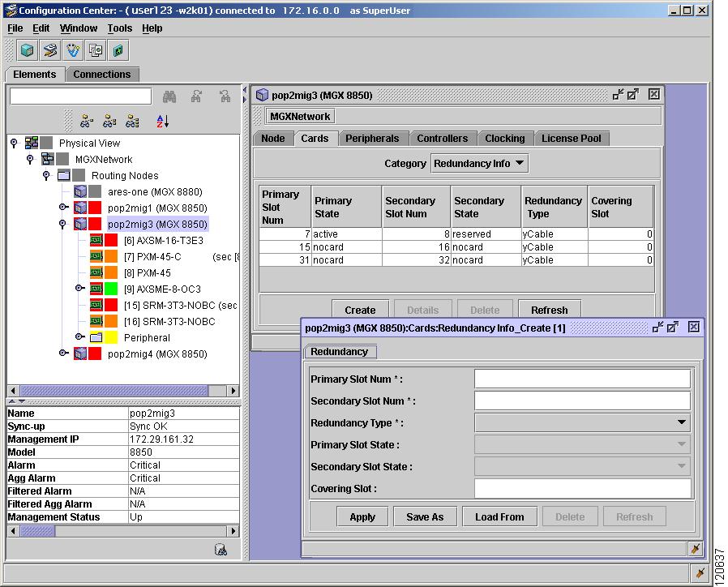Click pin icon in main status bar
Image resolution: width=728 pixels, height=587 pixels.
(700, 572)
